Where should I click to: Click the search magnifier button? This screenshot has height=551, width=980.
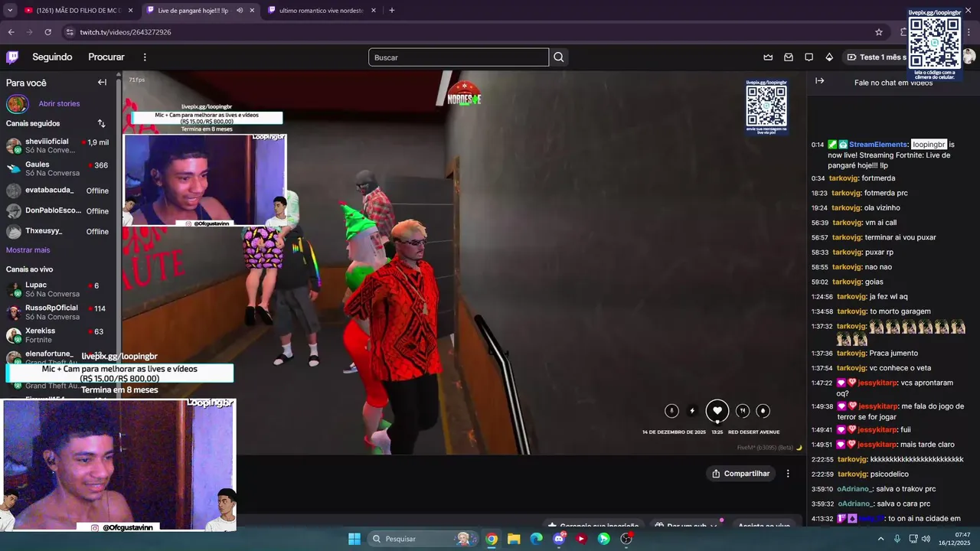pos(559,57)
